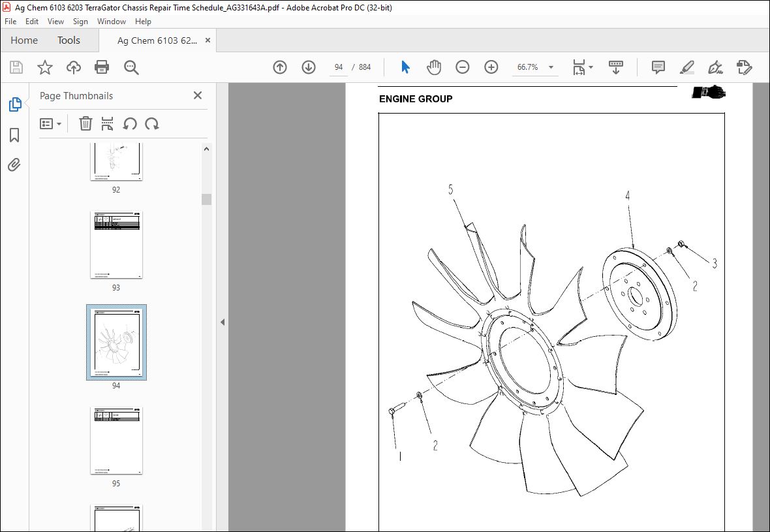Go to previous page arrow
770x532 pixels.
pos(280,67)
